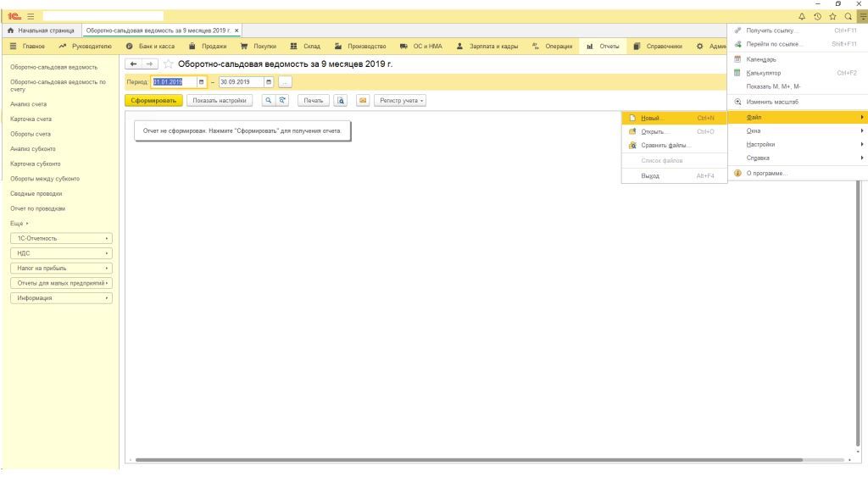This screenshot has height=488, width=868.
Task: Expand the НДС section in sidebar
Action: click(61, 253)
